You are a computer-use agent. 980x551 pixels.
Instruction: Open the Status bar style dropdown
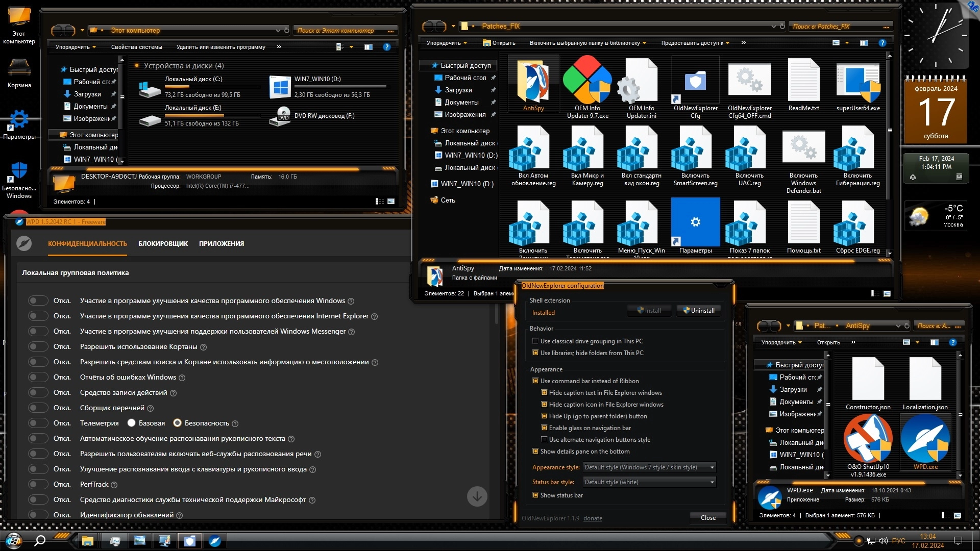click(x=649, y=482)
